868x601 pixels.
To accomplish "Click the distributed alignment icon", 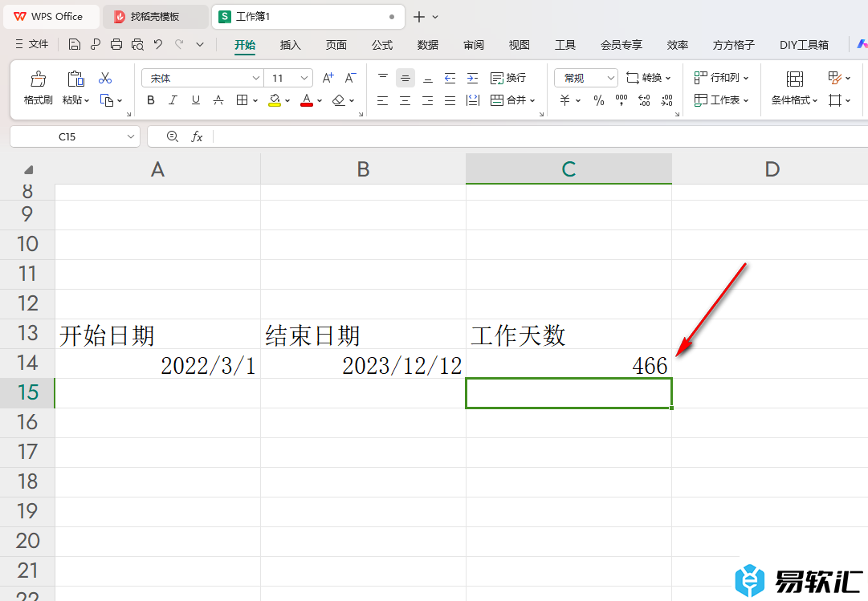I will pos(473,100).
